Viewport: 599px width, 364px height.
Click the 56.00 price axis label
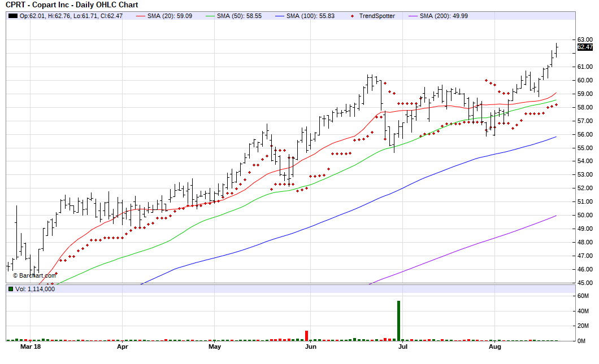[585, 134]
